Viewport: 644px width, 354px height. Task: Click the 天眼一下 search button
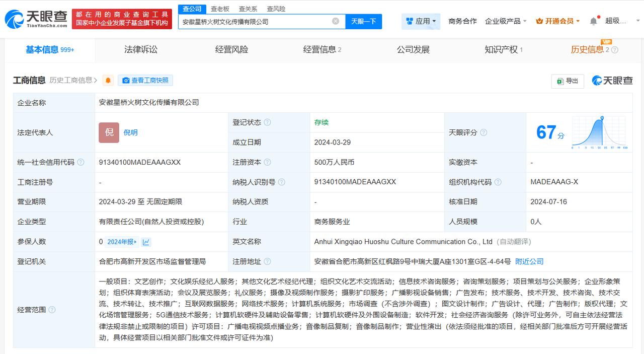pos(364,21)
